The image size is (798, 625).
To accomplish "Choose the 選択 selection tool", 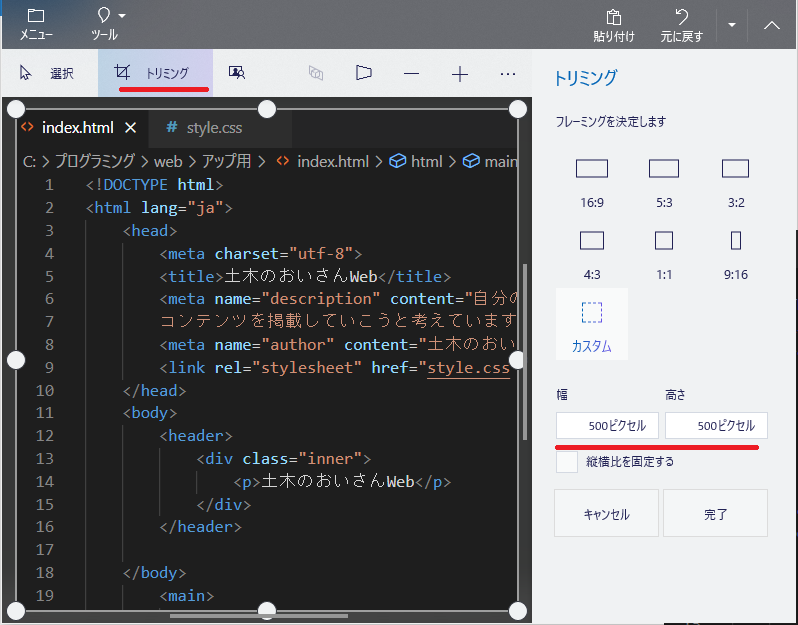I will (x=48, y=73).
